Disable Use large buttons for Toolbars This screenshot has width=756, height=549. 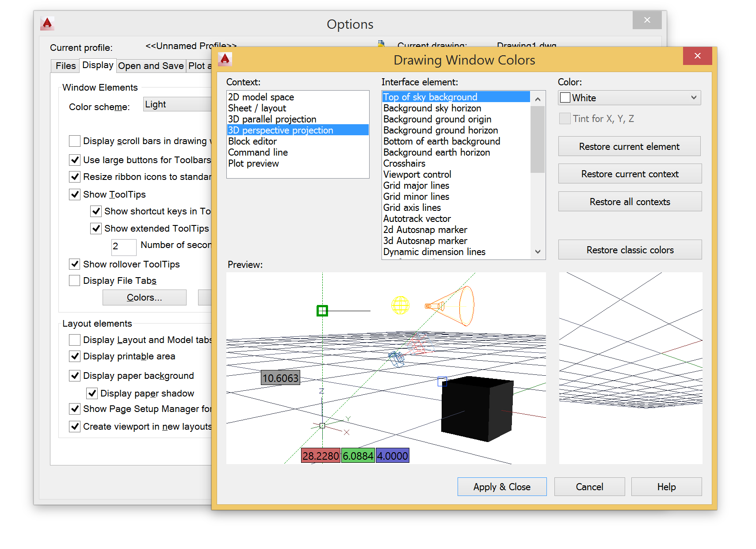click(x=75, y=160)
